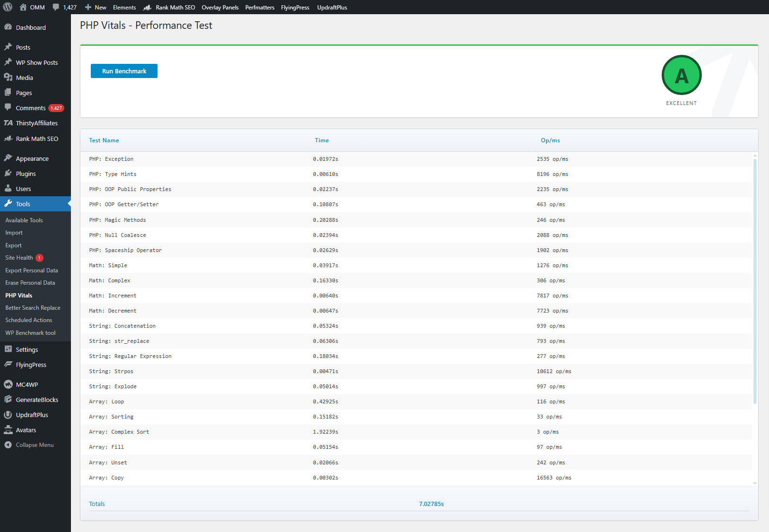Expand the Appearance submenu
Image resolution: width=769 pixels, height=532 pixels.
coord(32,158)
